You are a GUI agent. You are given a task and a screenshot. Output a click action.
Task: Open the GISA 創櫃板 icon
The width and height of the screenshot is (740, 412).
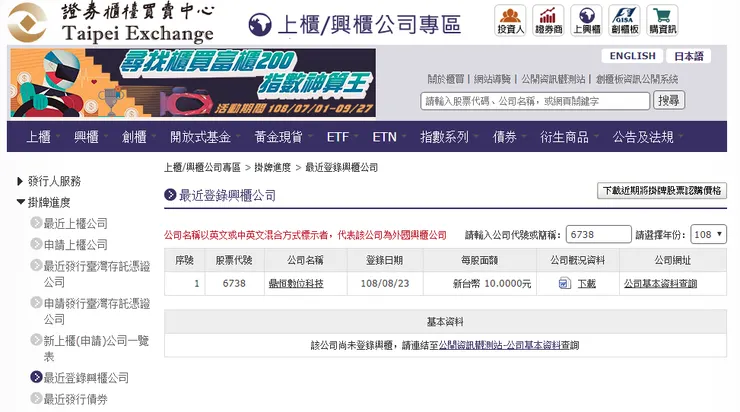[624, 20]
